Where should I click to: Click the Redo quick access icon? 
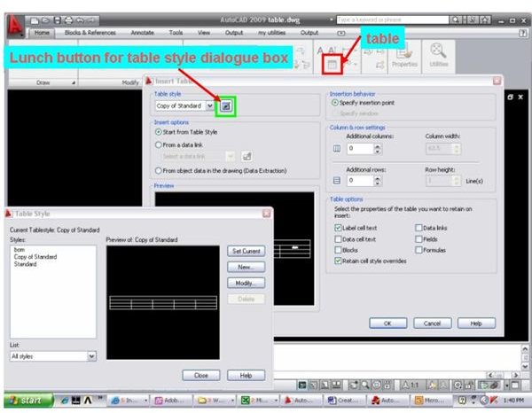pyautogui.click(x=91, y=20)
